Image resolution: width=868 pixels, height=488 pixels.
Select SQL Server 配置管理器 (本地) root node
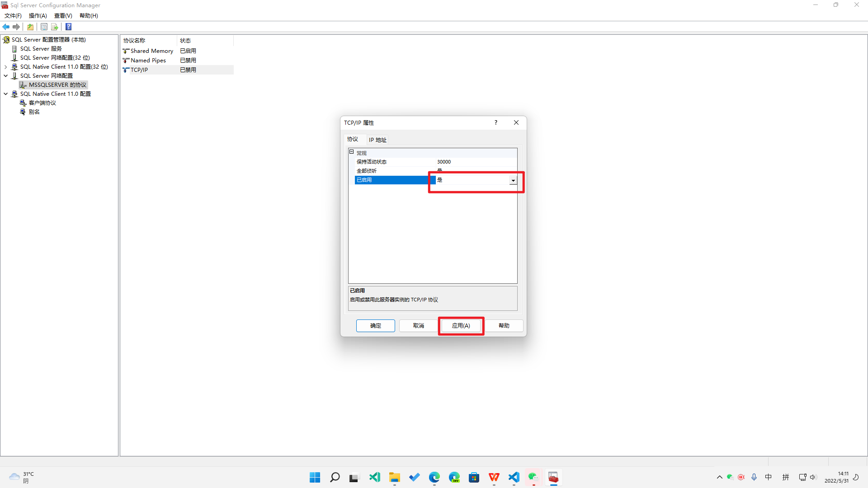tap(48, 40)
